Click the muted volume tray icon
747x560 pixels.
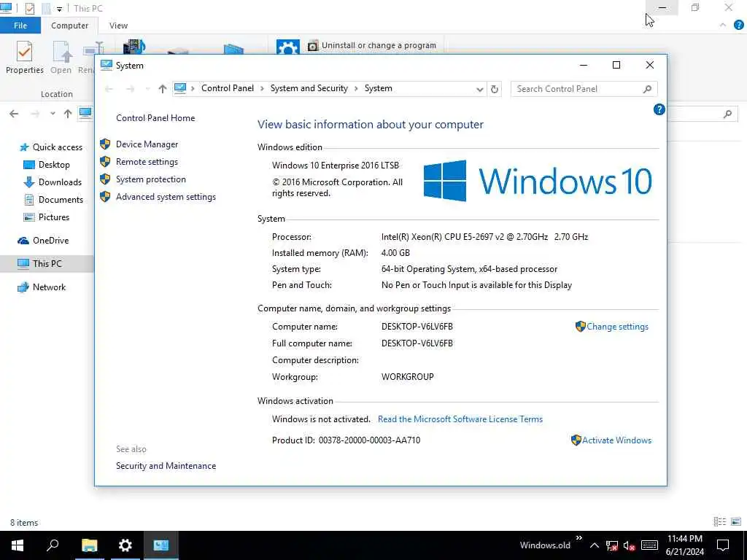click(630, 545)
